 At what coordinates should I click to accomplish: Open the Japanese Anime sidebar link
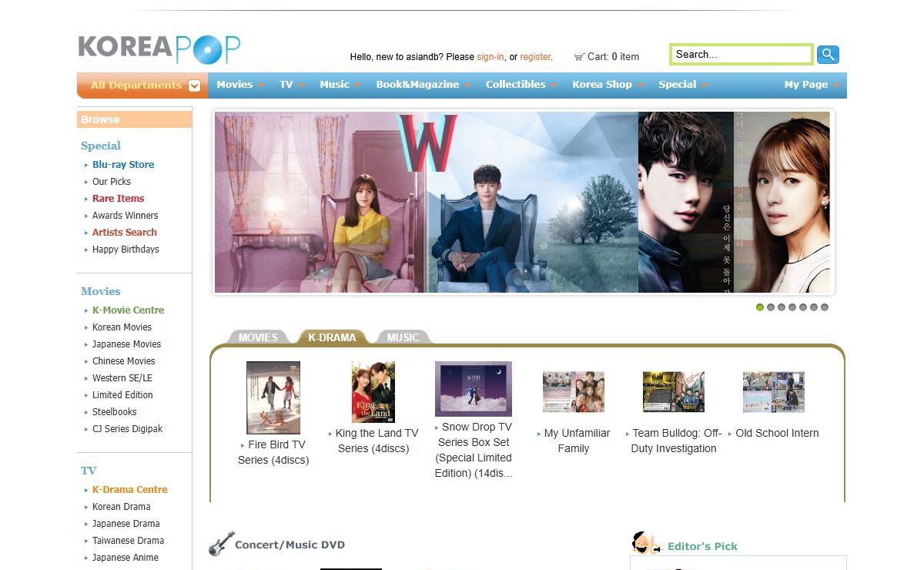[126, 558]
